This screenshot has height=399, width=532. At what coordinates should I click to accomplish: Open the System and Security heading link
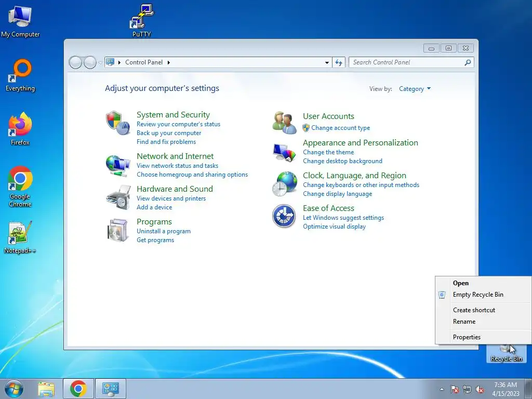pos(173,115)
